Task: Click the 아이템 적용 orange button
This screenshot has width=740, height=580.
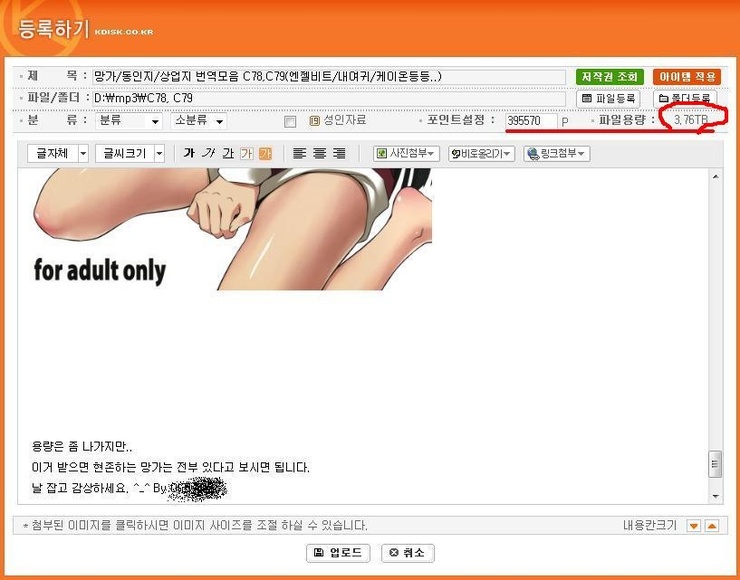Action: 687,76
